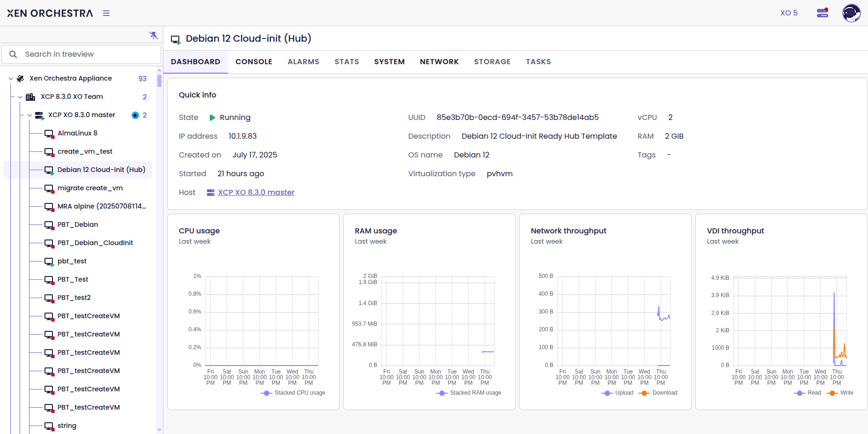Open the tasks icon in header
Viewport: 868px width, 434px height.
[x=823, y=13]
